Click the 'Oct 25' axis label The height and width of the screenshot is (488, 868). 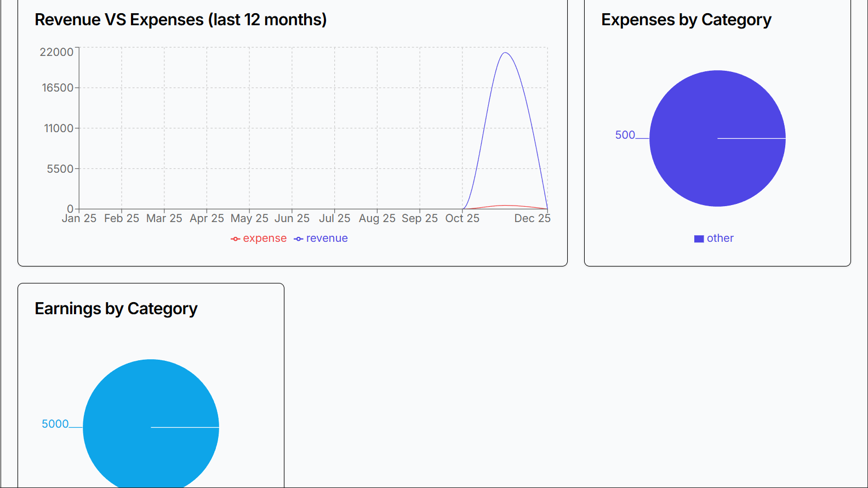[x=462, y=218]
